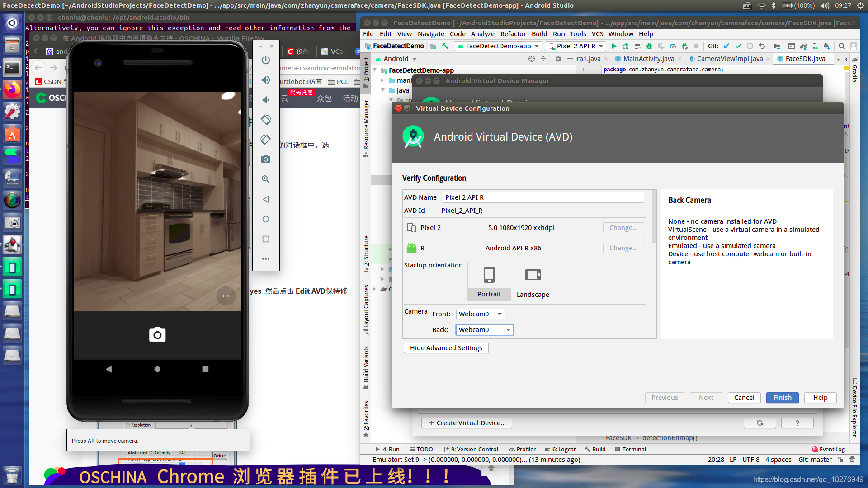Click the AVD Name input field
The image size is (868, 488).
(x=542, y=197)
